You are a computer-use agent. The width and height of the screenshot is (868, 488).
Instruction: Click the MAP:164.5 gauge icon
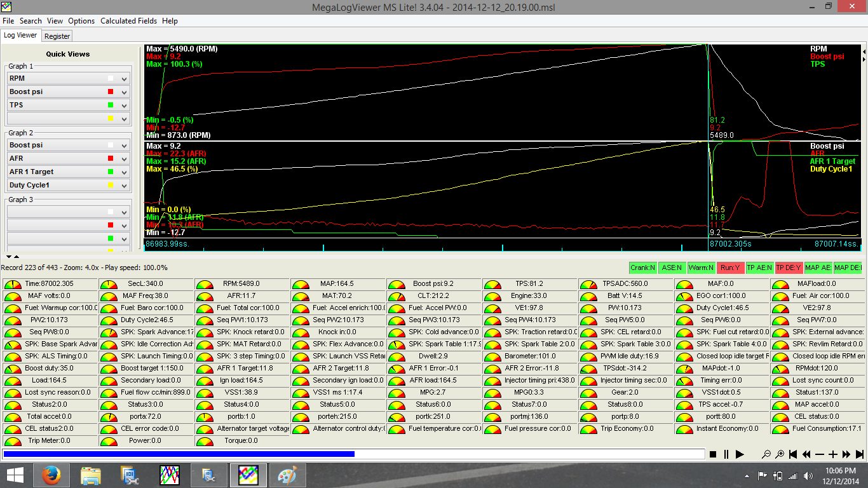[300, 285]
